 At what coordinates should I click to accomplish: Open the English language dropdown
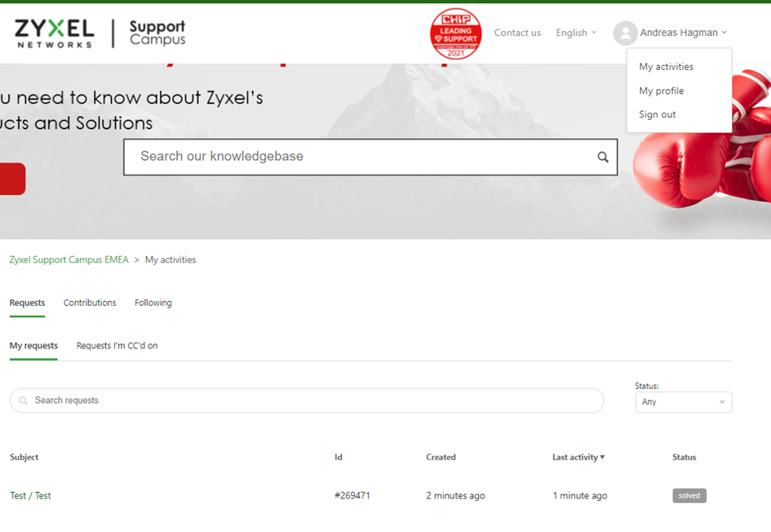click(x=576, y=33)
